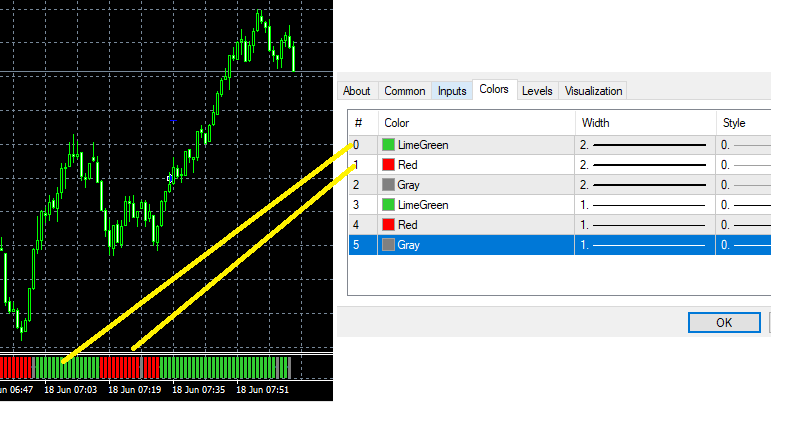Select row number 5 in the list
Image resolution: width=796 pixels, height=425 pixels.
356,245
